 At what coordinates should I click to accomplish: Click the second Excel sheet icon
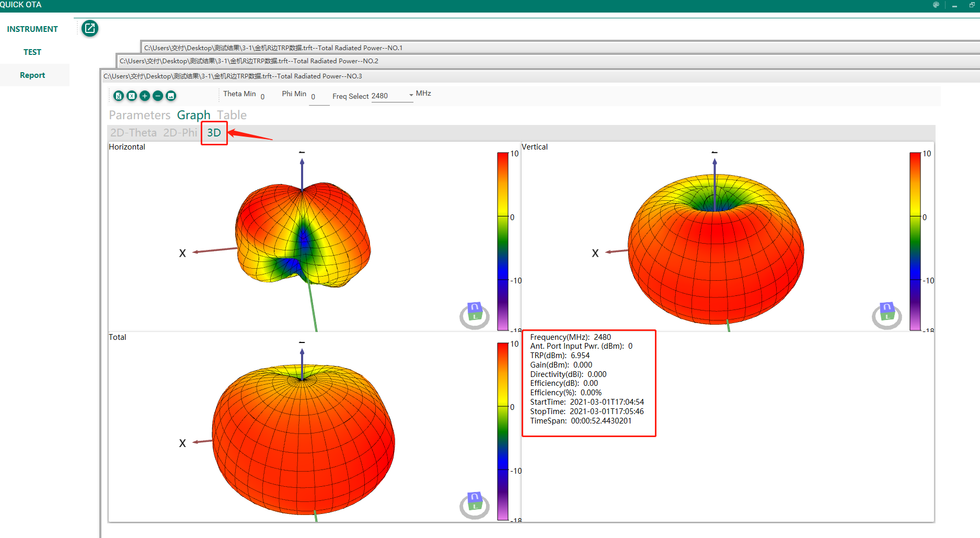132,96
